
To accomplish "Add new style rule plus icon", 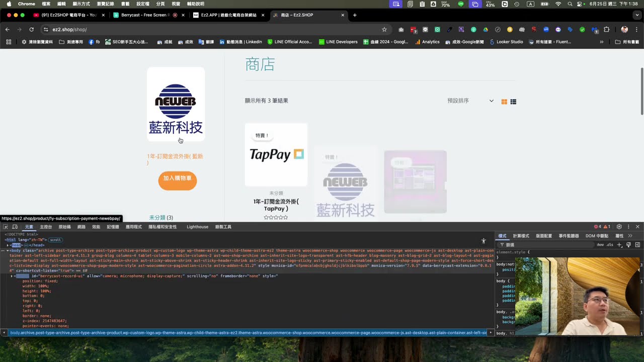I will click(x=620, y=245).
